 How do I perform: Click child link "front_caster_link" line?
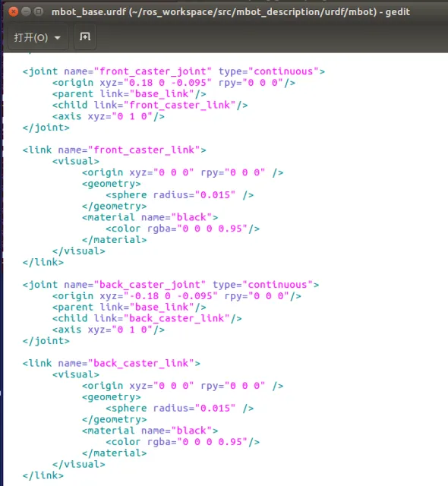[150, 105]
